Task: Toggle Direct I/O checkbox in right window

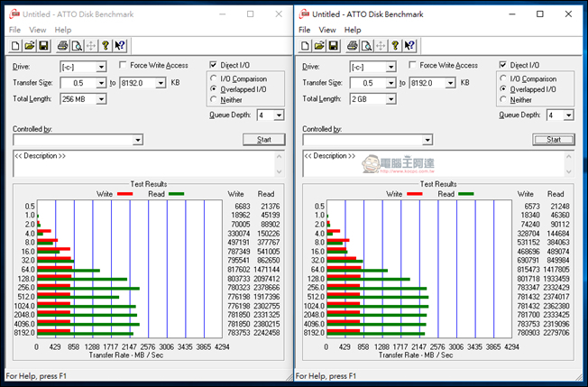Action: (x=503, y=65)
